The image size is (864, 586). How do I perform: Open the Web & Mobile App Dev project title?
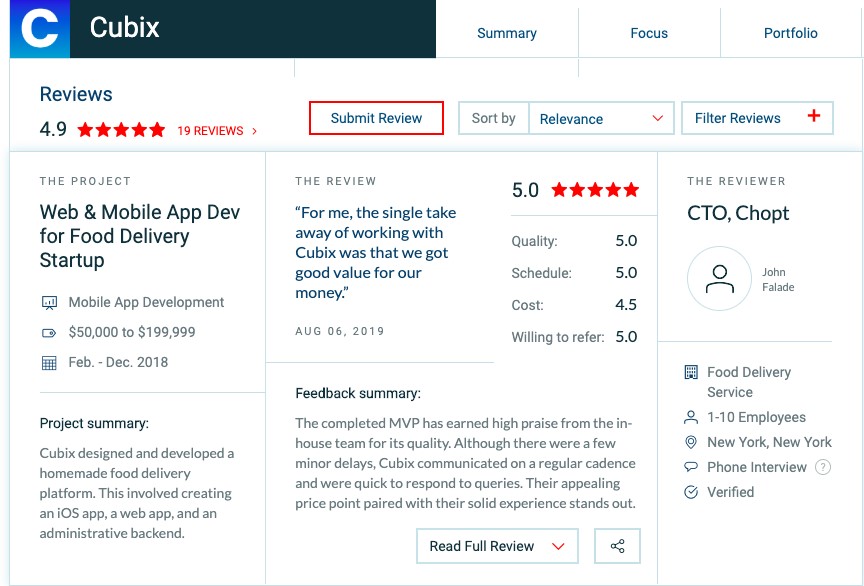(139, 236)
